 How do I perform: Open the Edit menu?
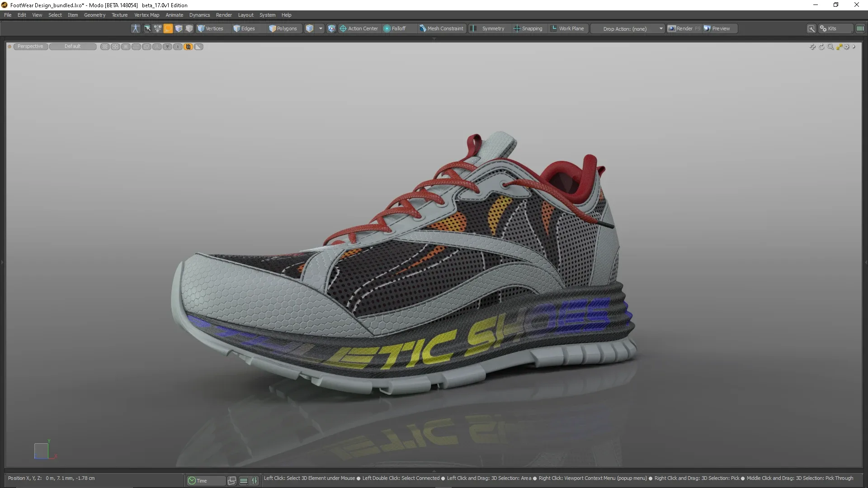22,15
